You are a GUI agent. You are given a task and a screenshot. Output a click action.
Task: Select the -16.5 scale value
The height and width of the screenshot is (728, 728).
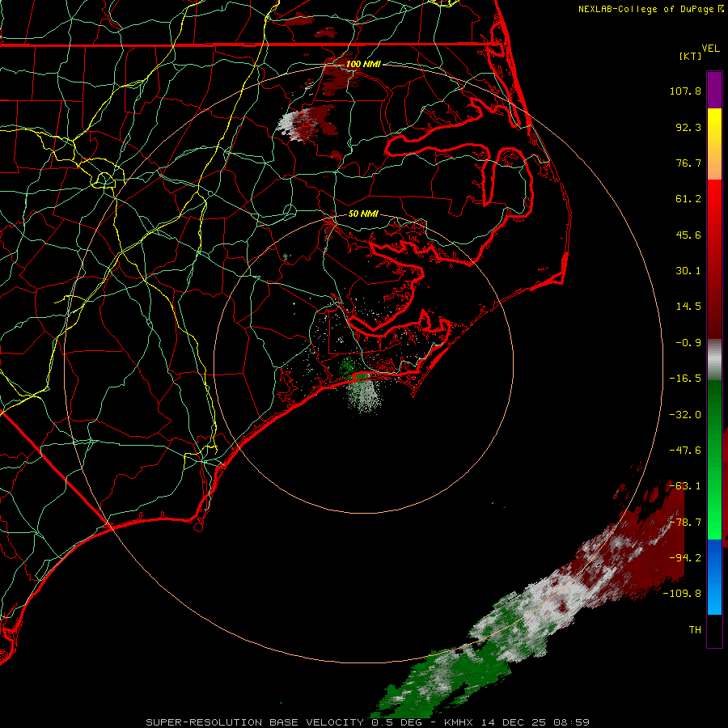685,379
